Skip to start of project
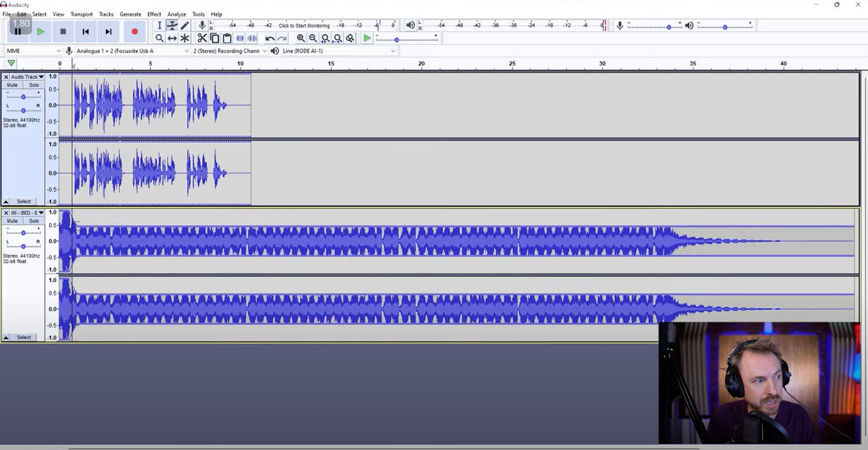 [x=86, y=31]
